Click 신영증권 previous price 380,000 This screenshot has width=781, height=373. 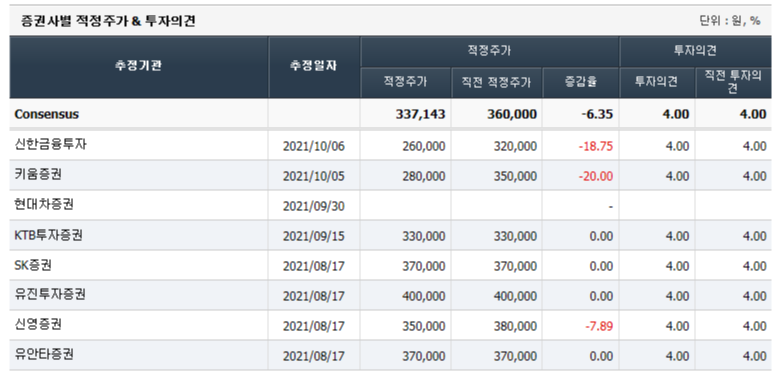pyautogui.click(x=515, y=326)
